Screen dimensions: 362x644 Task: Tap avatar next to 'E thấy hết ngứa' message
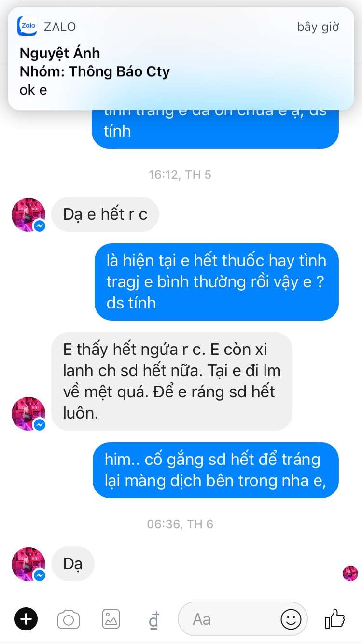point(28,414)
